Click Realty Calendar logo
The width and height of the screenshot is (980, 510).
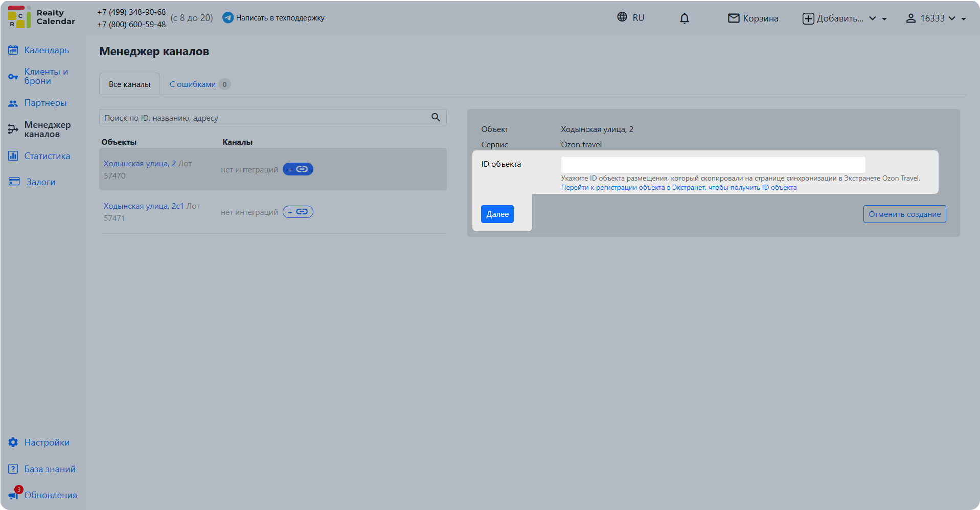point(41,17)
